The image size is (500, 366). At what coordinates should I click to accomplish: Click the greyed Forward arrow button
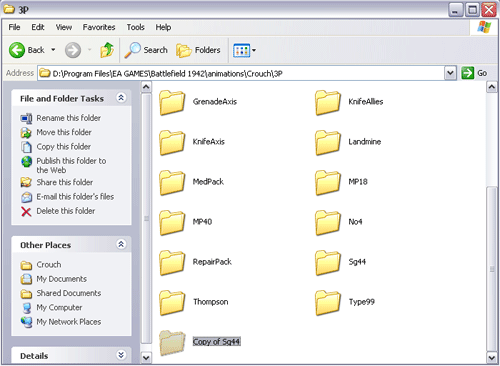tap(73, 50)
